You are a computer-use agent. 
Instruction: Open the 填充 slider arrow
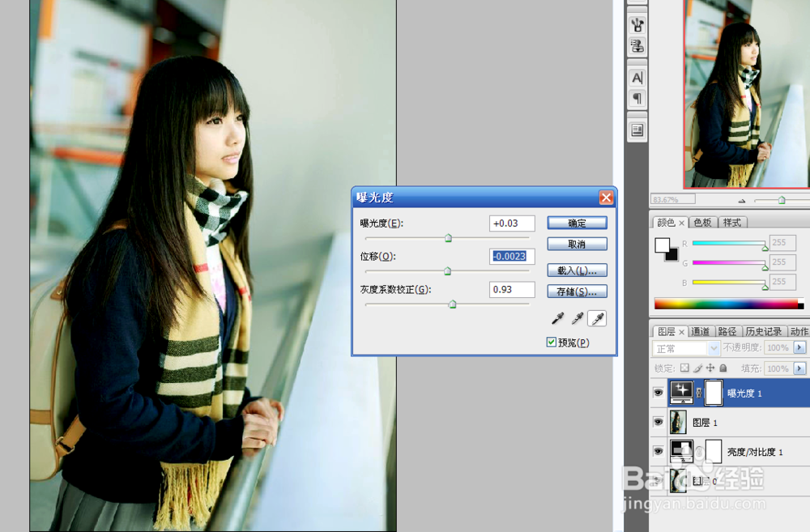click(799, 368)
